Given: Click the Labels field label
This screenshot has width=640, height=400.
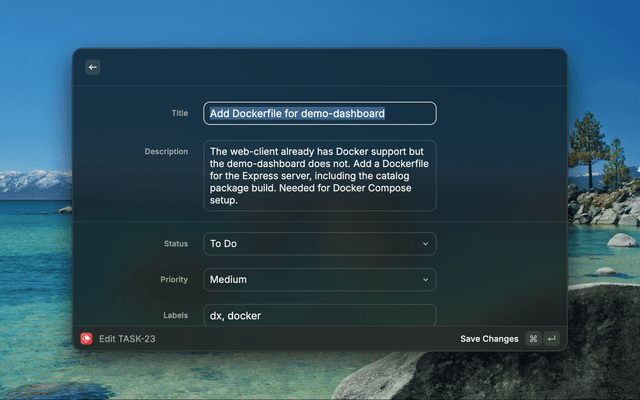Looking at the screenshot, I should [x=175, y=315].
